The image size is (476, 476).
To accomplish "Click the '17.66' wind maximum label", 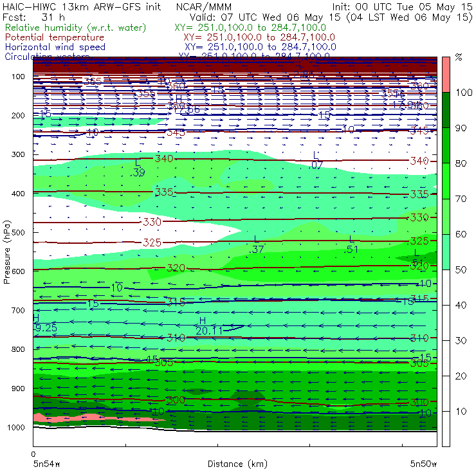I will [187, 109].
